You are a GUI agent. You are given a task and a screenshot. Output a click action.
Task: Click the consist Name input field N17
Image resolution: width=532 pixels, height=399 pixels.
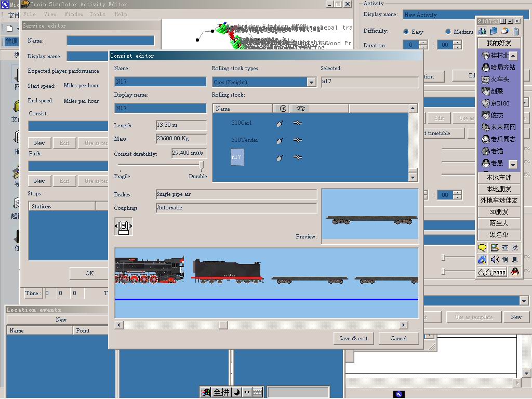point(161,82)
